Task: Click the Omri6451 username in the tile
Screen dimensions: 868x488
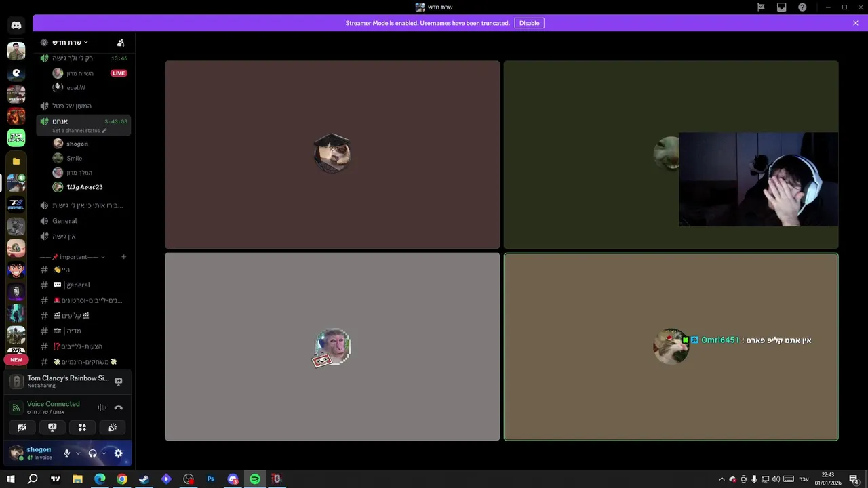Action: (719, 340)
